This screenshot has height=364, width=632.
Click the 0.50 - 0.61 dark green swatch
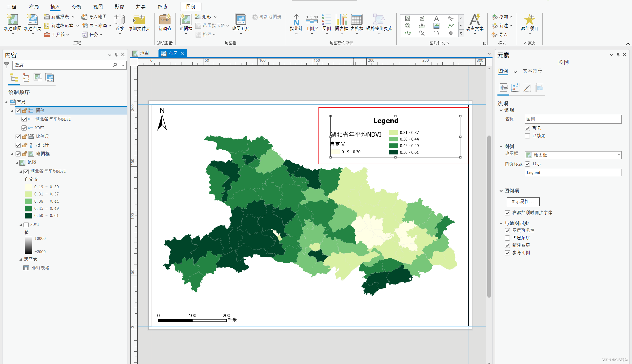point(28,215)
